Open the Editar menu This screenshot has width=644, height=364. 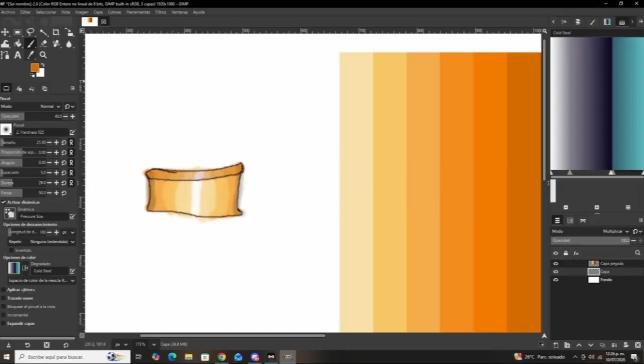click(25, 12)
